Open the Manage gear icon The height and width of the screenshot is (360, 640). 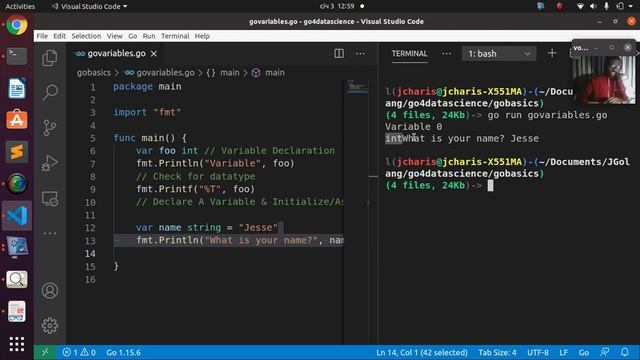(x=50, y=325)
